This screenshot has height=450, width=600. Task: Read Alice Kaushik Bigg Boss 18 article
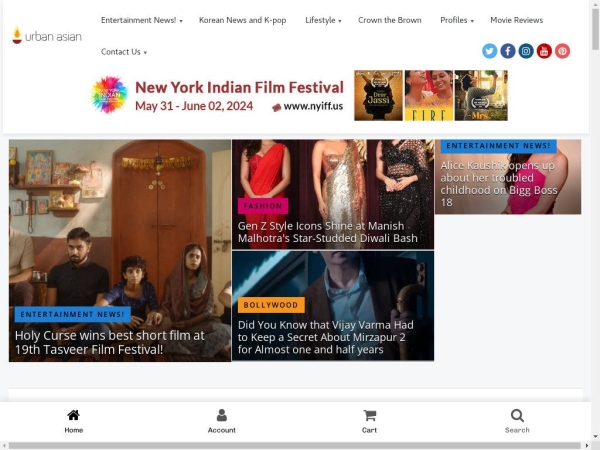(x=499, y=184)
